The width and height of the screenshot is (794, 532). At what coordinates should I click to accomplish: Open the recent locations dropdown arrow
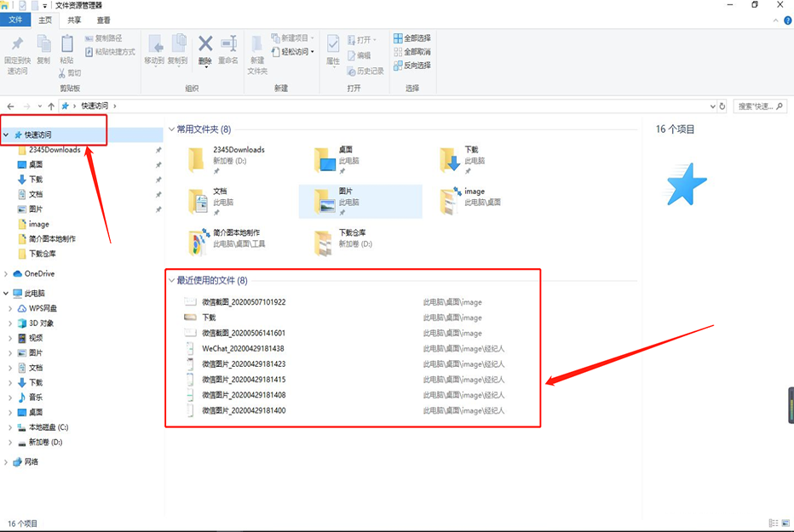(40, 106)
